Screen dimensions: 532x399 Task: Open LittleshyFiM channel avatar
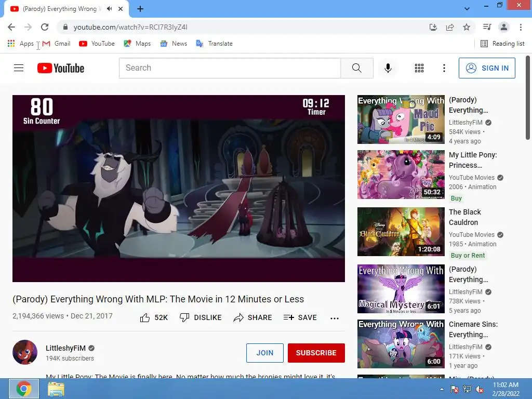coord(25,352)
